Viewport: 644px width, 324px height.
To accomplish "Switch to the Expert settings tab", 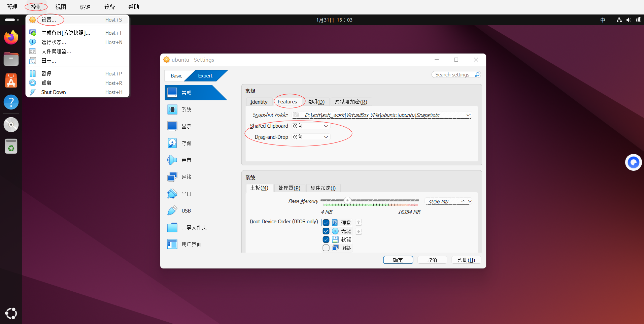I will pyautogui.click(x=205, y=76).
